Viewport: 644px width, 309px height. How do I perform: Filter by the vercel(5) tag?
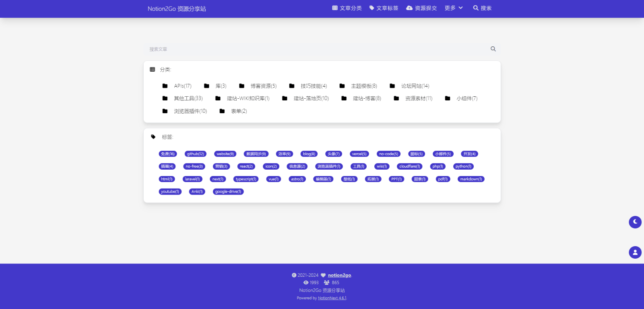(359, 154)
